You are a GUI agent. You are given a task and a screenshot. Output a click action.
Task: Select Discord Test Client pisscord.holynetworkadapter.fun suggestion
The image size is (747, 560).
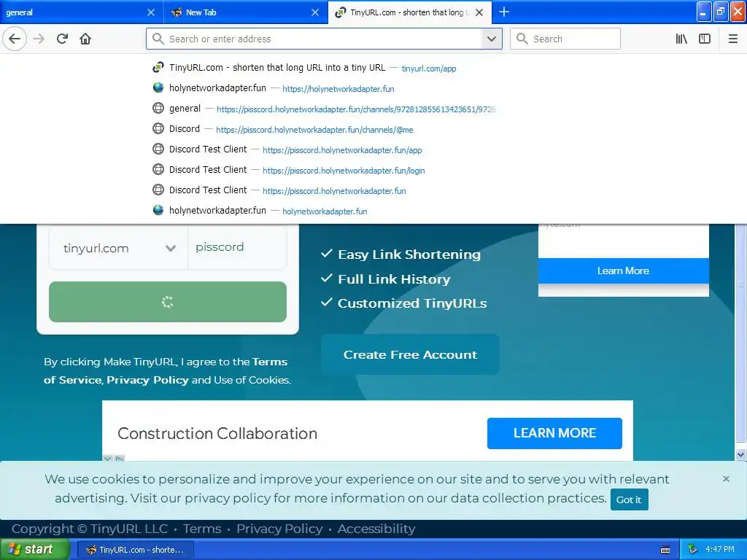click(324, 190)
